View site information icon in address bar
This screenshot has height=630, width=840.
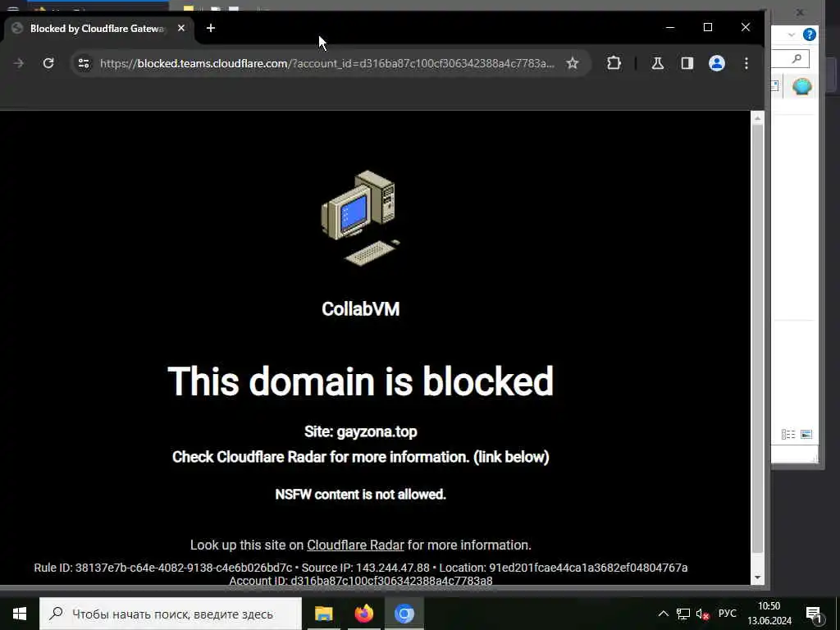[84, 63]
